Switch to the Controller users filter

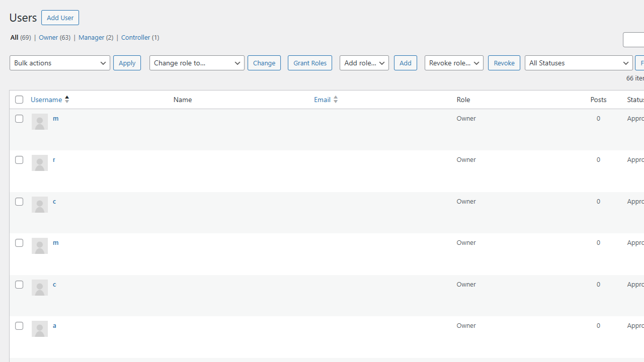(x=135, y=37)
